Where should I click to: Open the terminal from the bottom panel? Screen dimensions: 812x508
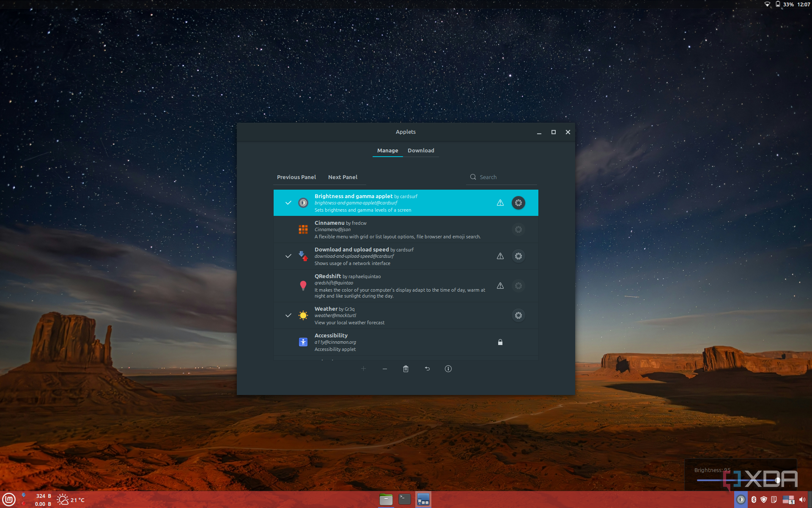(404, 500)
